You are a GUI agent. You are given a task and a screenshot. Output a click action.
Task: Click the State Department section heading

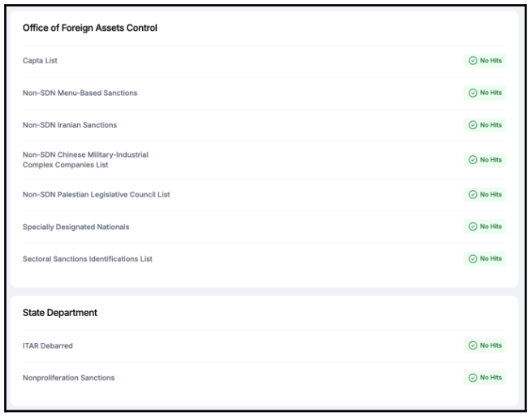60,313
